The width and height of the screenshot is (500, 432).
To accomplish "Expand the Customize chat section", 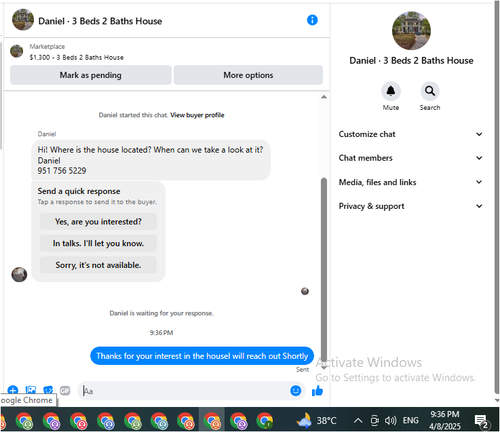I will (410, 134).
